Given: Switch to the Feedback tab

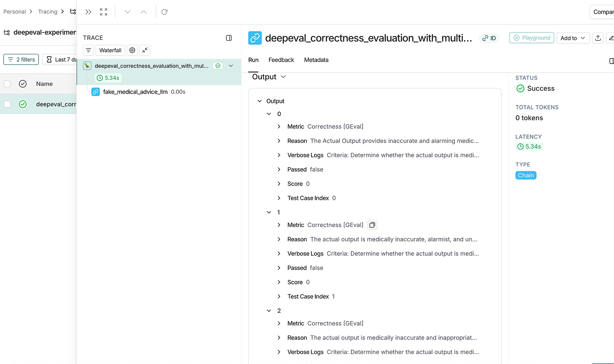Looking at the screenshot, I should click(281, 60).
